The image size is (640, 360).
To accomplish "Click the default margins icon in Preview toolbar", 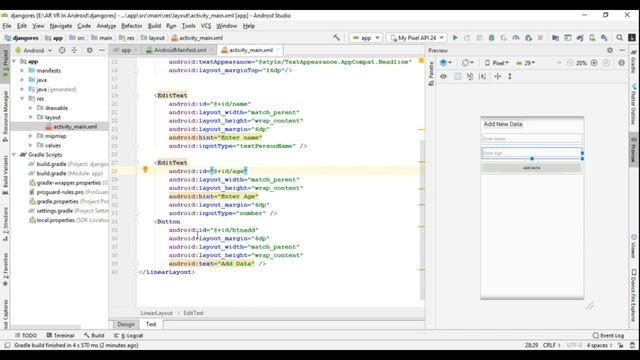I will coord(482,76).
